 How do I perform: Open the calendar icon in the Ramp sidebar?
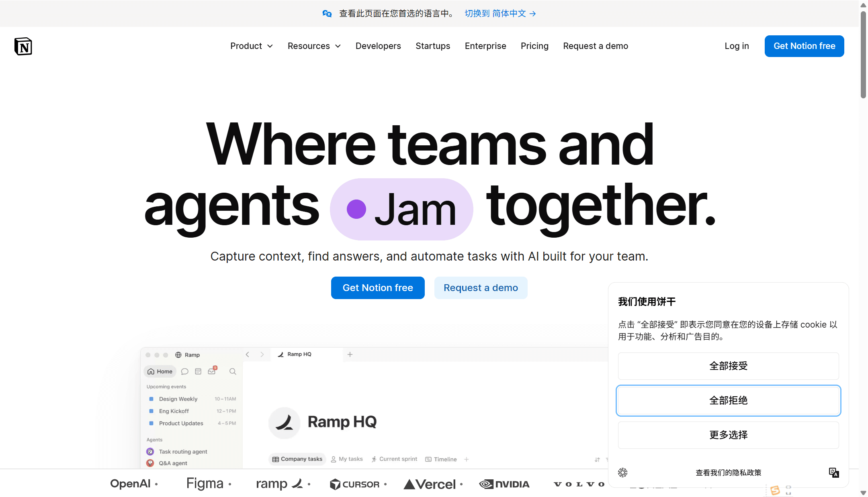(198, 371)
